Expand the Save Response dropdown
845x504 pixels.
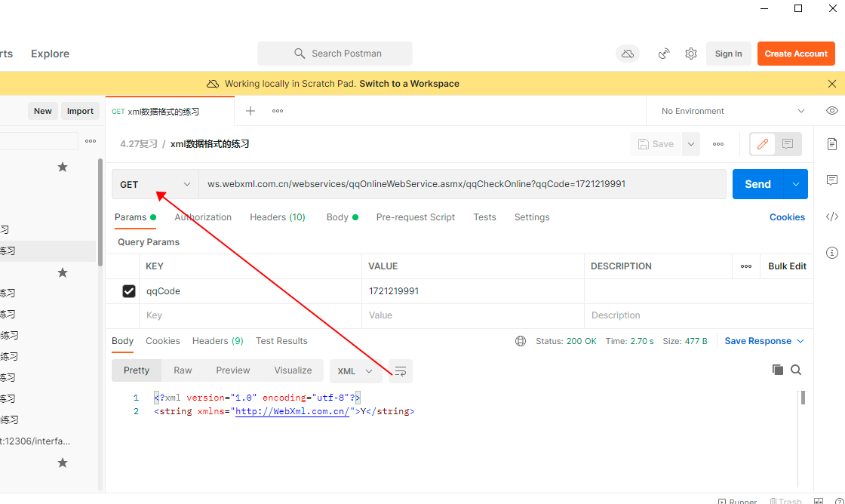(764, 341)
